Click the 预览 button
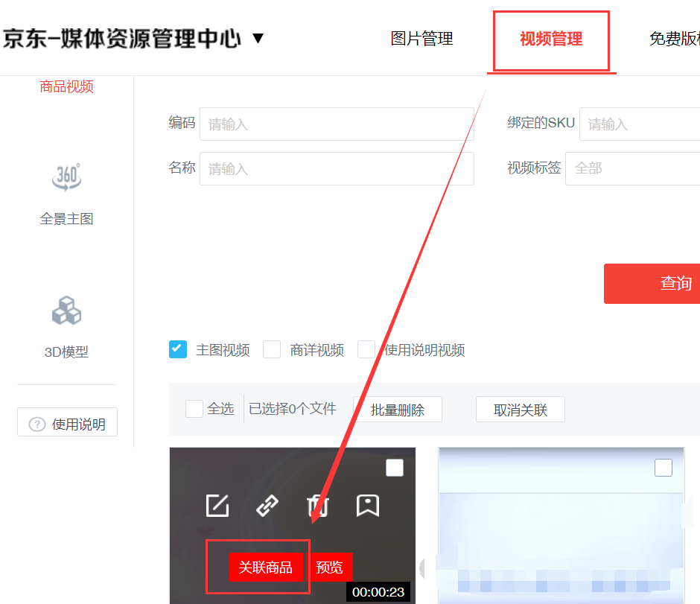Image resolution: width=700 pixels, height=604 pixels. coord(329,568)
